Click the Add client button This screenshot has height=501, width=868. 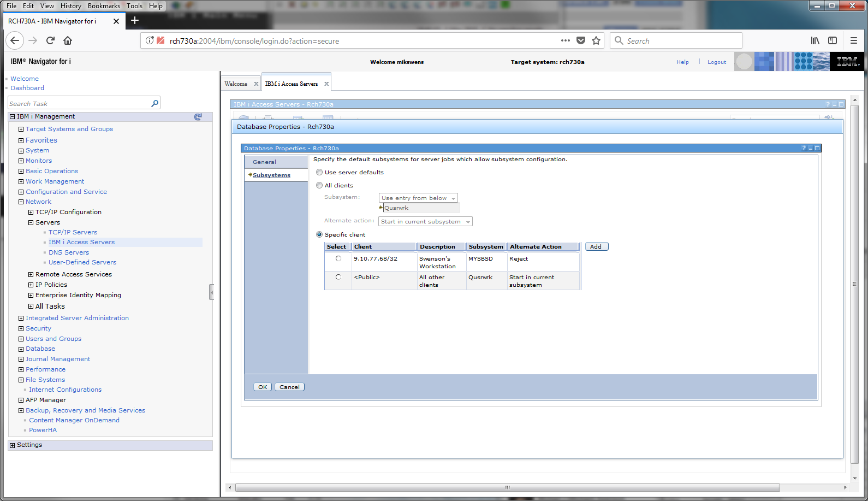point(596,246)
